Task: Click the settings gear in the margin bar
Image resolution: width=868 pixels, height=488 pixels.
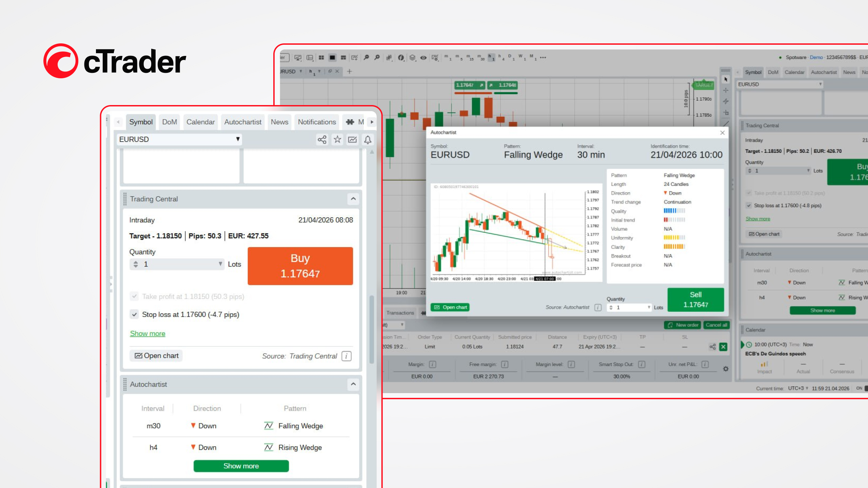Action: (726, 369)
